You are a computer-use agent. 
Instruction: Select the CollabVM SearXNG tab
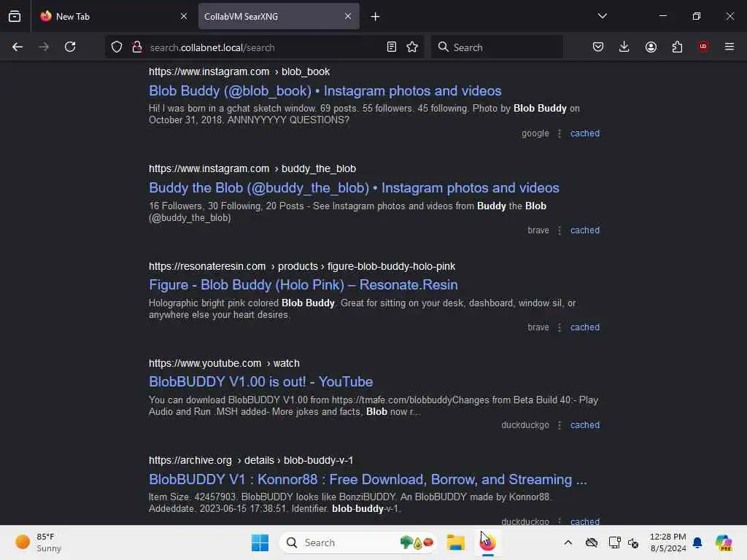279,16
